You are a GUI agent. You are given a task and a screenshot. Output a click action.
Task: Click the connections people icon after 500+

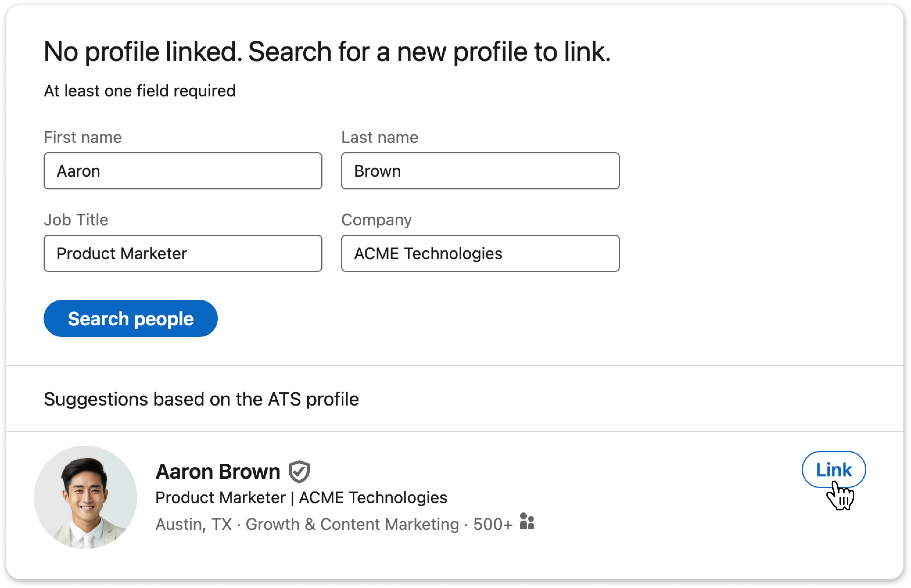[527, 521]
